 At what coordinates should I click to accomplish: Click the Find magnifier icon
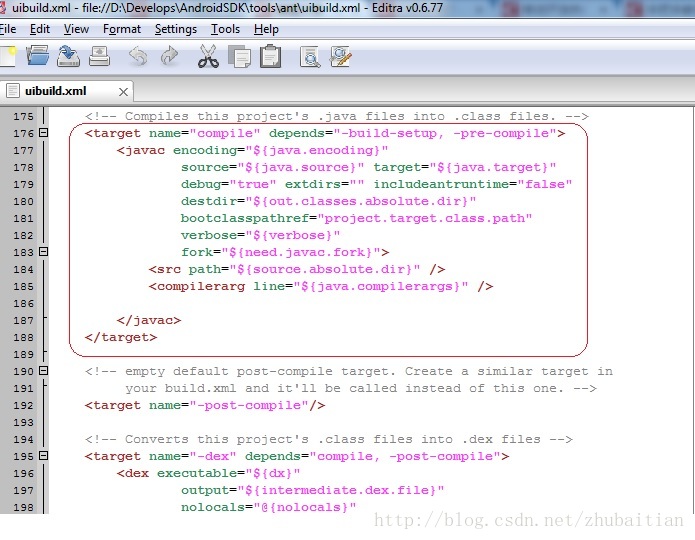[310, 56]
